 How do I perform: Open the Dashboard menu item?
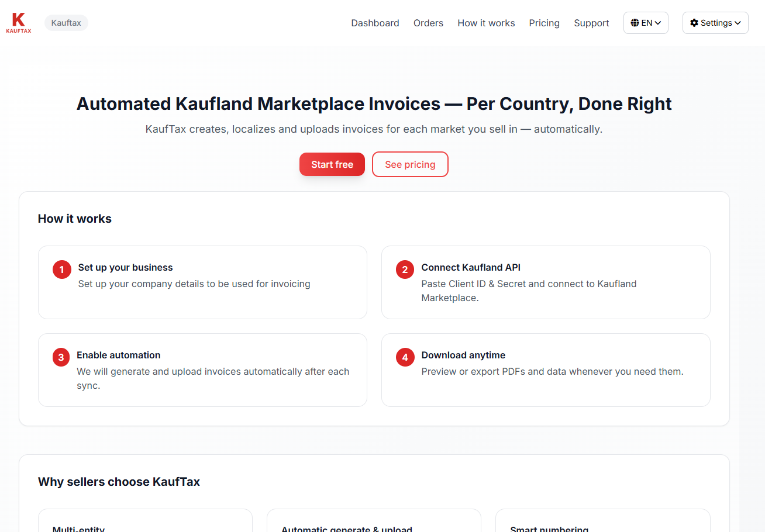[375, 23]
